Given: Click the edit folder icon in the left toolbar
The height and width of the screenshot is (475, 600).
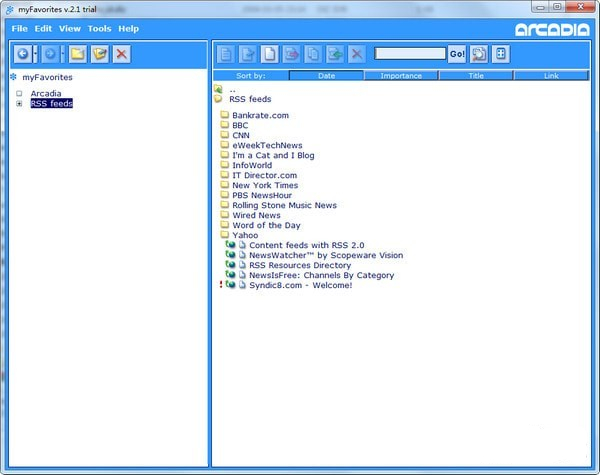Looking at the screenshot, I should [x=100, y=54].
